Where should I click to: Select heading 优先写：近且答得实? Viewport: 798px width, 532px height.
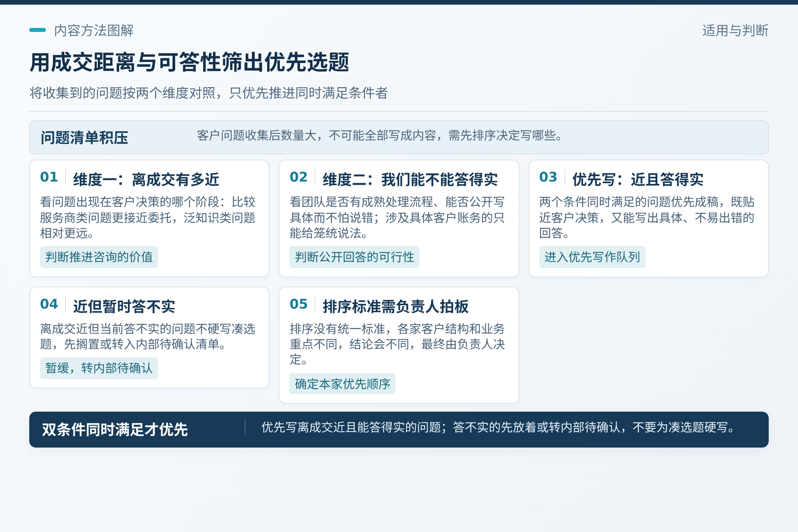638,180
